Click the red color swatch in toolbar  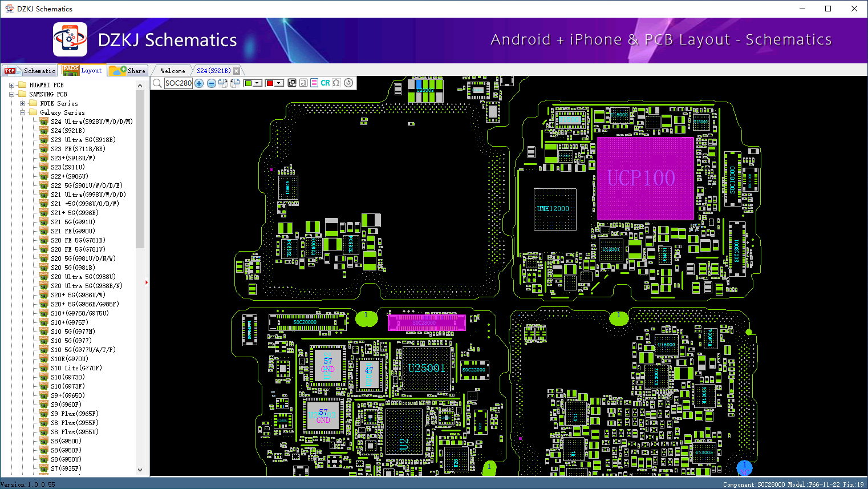tap(270, 83)
